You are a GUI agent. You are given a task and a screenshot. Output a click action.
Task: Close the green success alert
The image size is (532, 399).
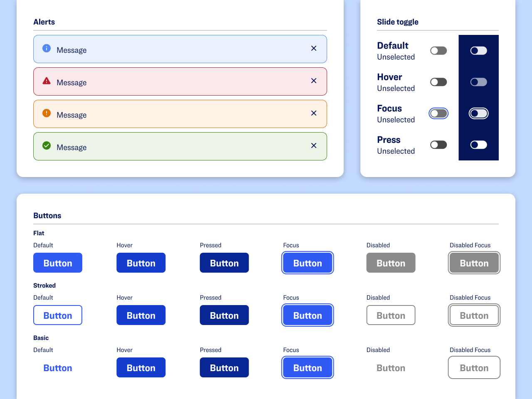click(314, 145)
